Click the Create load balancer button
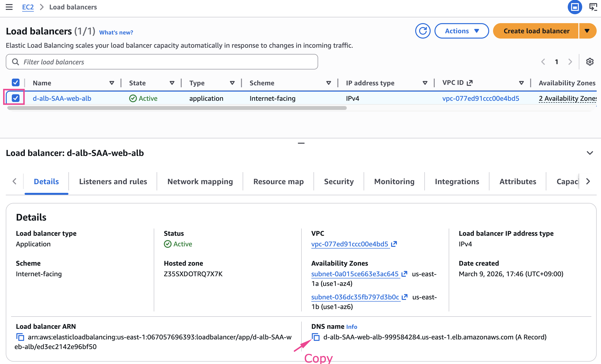This screenshot has width=601, height=364. coord(536,31)
